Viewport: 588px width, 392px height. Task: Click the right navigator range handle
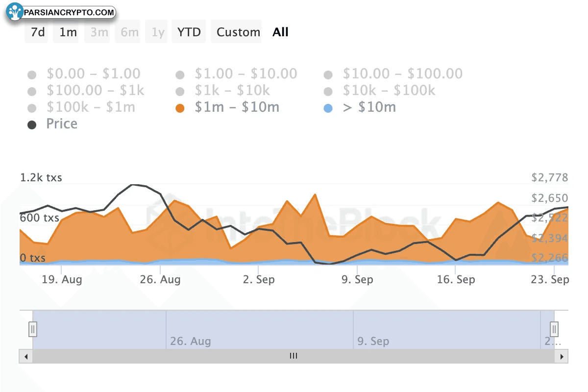click(554, 328)
